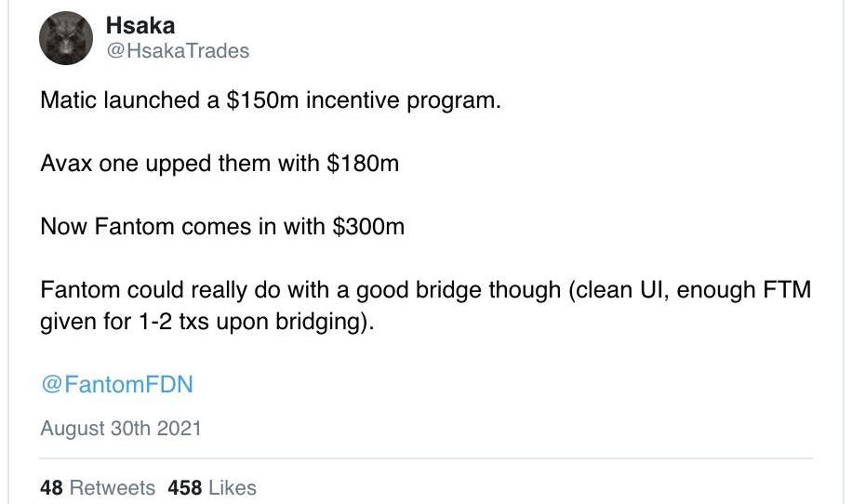
Task: View the 48 Retweets list
Action: pos(98,487)
